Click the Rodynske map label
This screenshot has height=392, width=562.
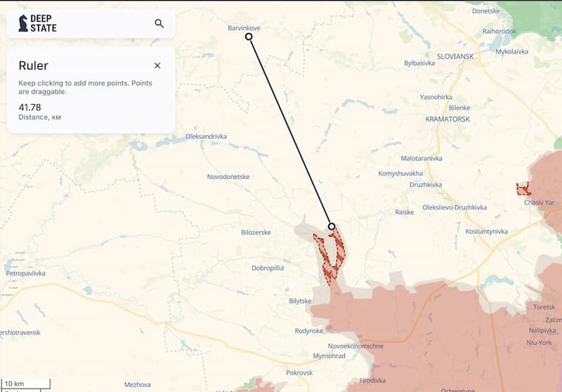(x=309, y=331)
